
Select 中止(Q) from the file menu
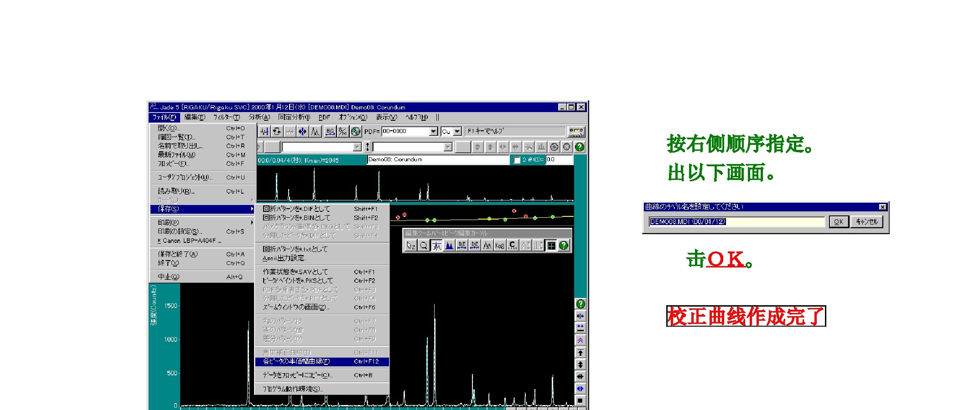[x=202, y=277]
